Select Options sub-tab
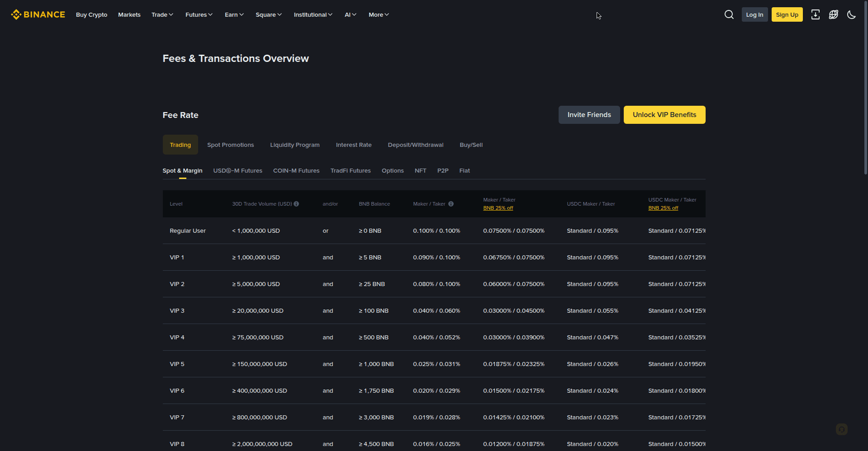868x451 pixels. 393,170
